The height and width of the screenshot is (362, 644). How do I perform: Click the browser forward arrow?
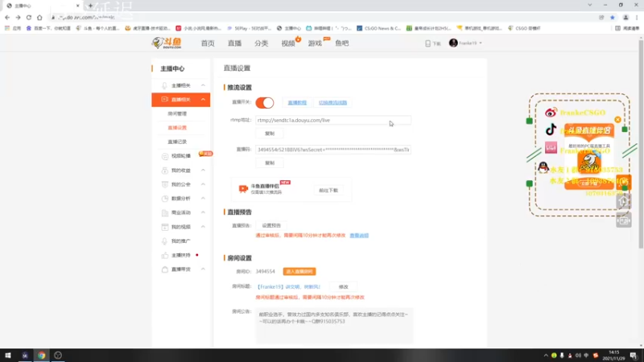point(18,17)
